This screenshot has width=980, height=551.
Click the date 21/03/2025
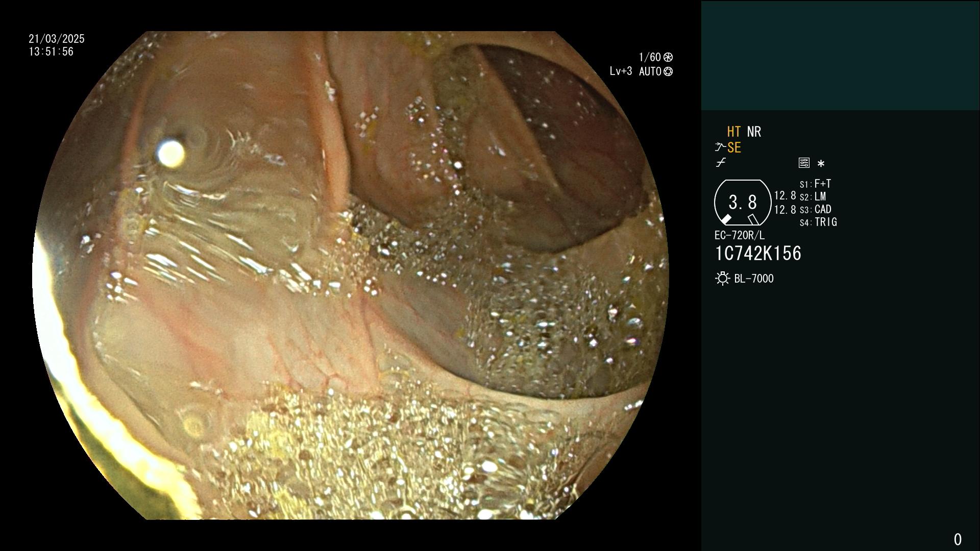point(57,39)
